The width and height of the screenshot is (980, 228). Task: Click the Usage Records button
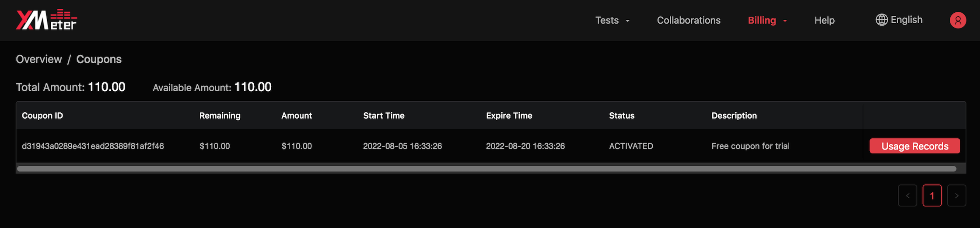(915, 146)
